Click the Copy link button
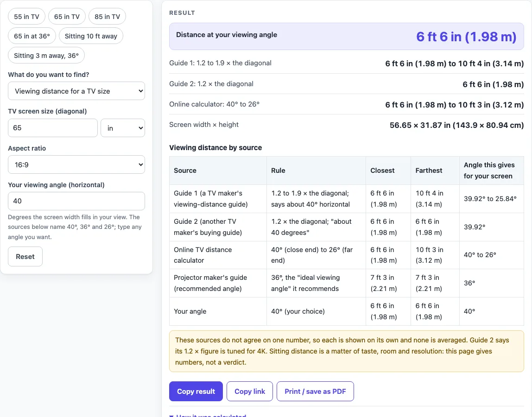Screen dimensions: 532x417 tap(250, 391)
